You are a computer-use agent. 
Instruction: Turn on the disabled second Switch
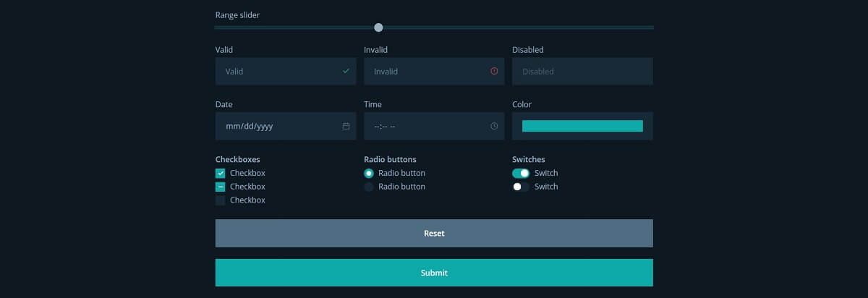[521, 187]
